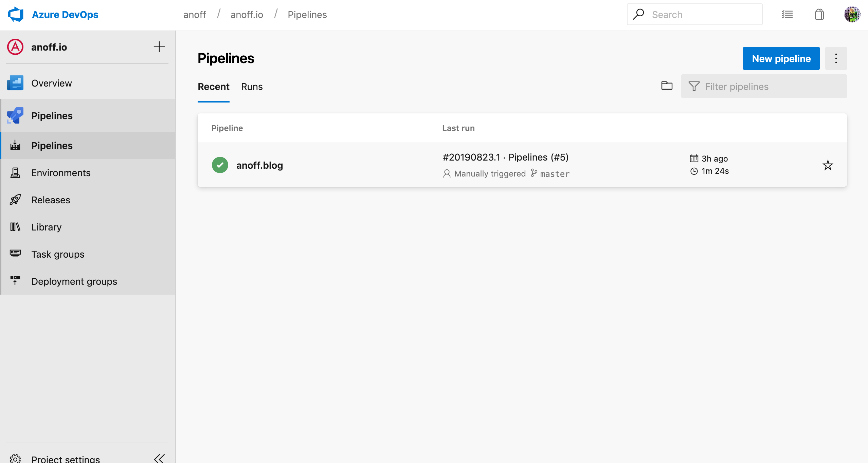This screenshot has height=463, width=868.
Task: Select the Pipelines breadcrumb link
Action: tap(307, 15)
